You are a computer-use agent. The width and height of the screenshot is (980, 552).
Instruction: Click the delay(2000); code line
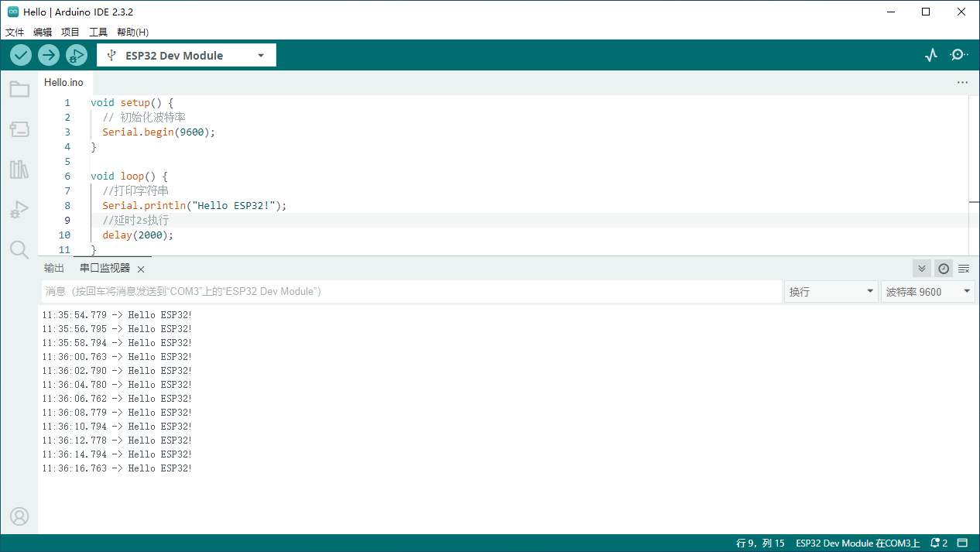[138, 235]
